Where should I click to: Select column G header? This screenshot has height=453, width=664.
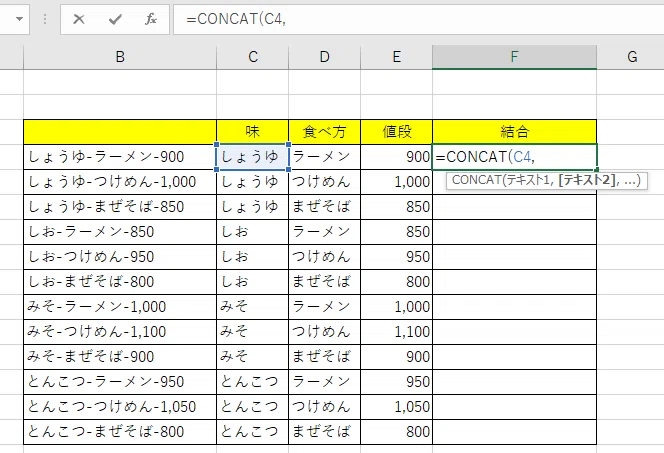pos(631,57)
